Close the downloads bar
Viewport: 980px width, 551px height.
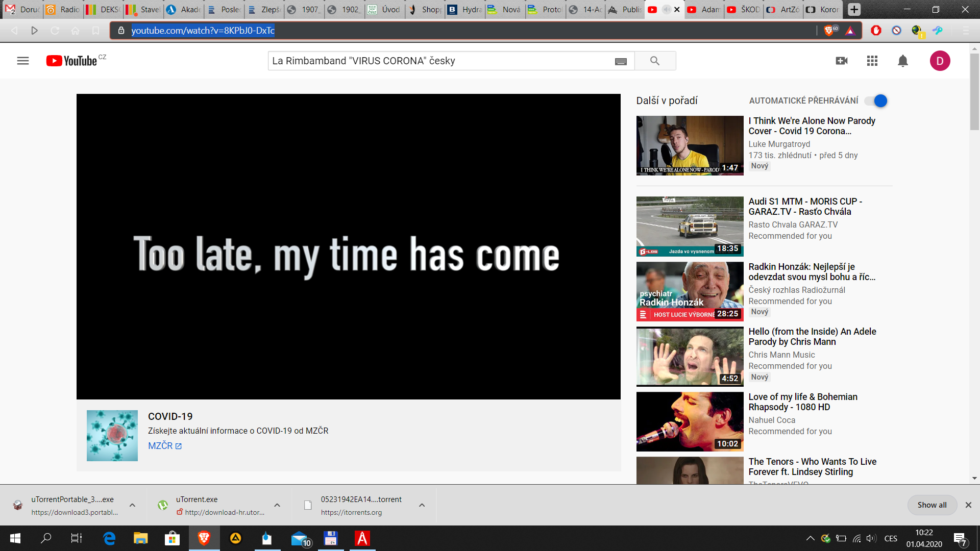click(x=968, y=505)
